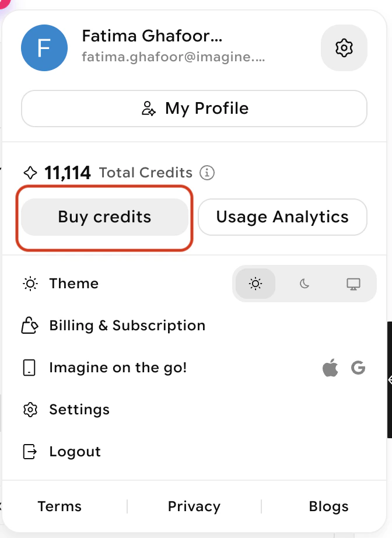Set theme to follow system
The image size is (392, 538).
coord(352,284)
